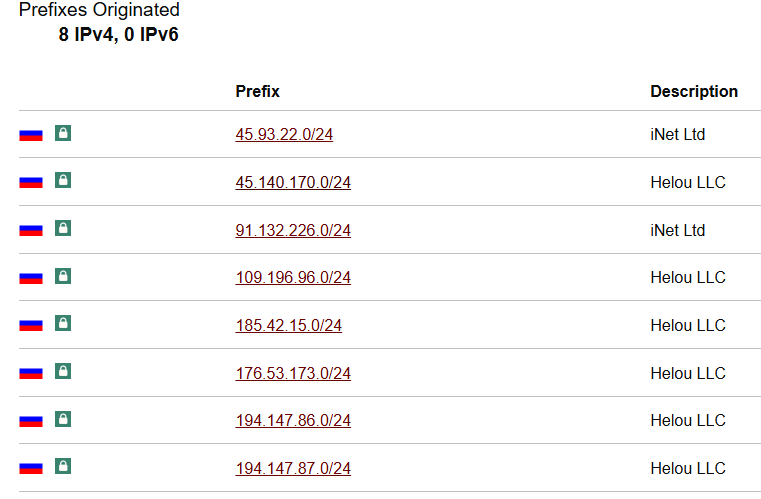Follow the 91.132.226.0/24 prefix link
Viewport: 761px width, 499px height.
(x=293, y=230)
